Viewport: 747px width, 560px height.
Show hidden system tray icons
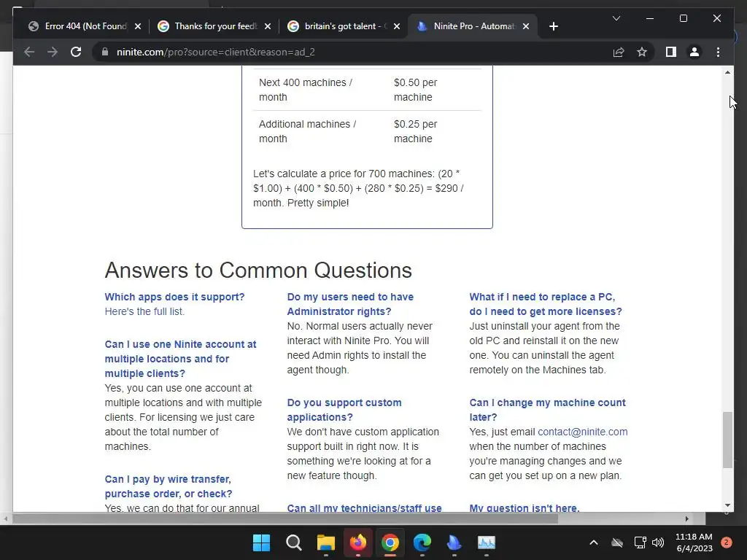click(x=594, y=542)
